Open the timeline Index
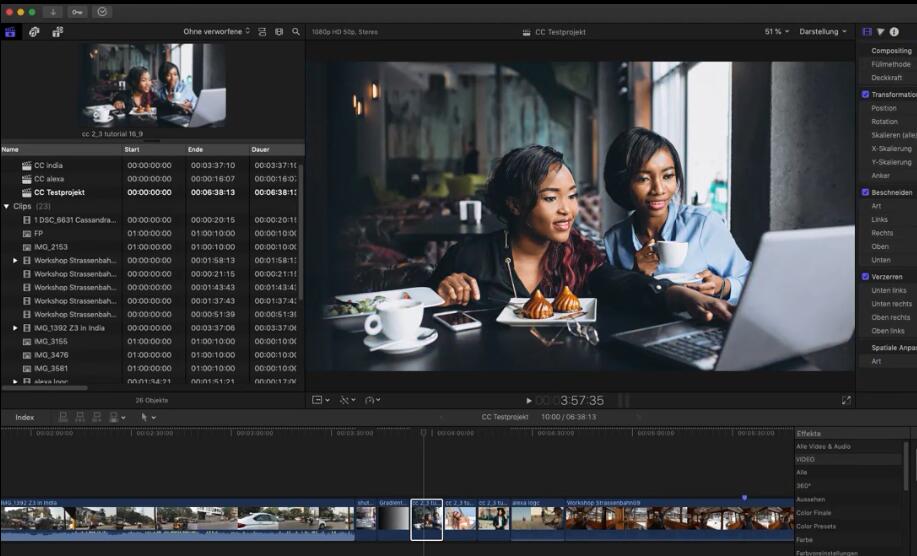 coord(25,417)
